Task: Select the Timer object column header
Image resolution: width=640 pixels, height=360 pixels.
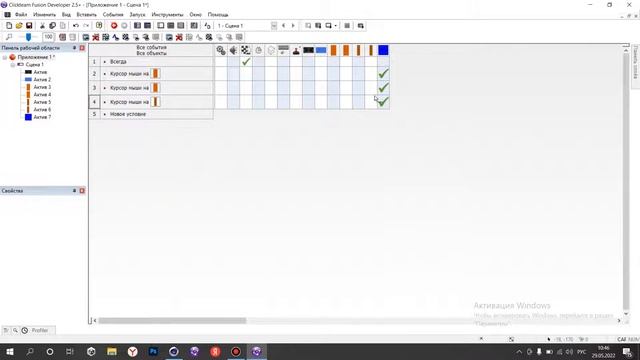Action: tap(258, 50)
